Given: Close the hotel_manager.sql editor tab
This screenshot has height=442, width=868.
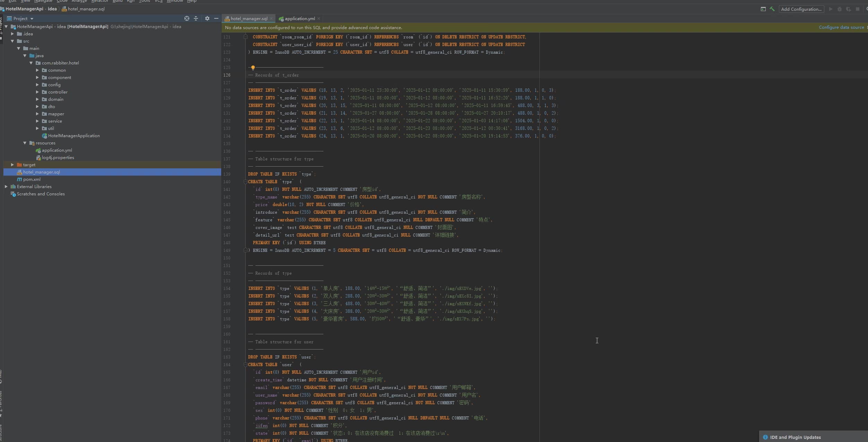Looking at the screenshot, I should (271, 19).
